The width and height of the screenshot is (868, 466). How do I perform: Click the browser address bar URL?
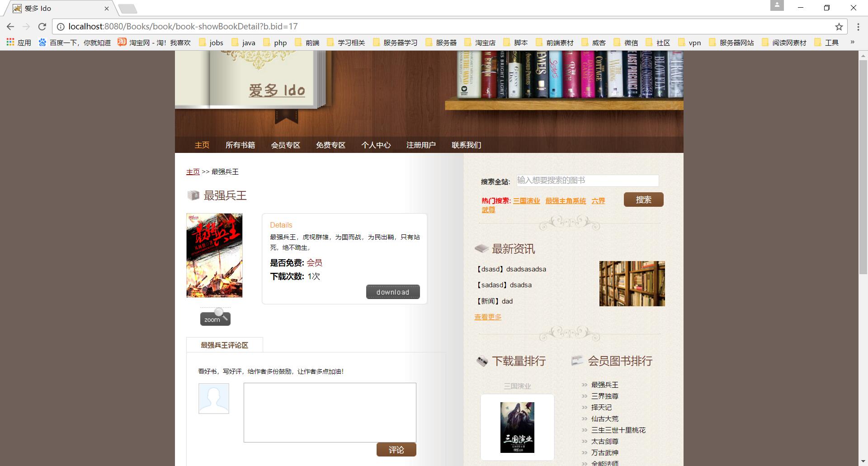tap(183, 27)
